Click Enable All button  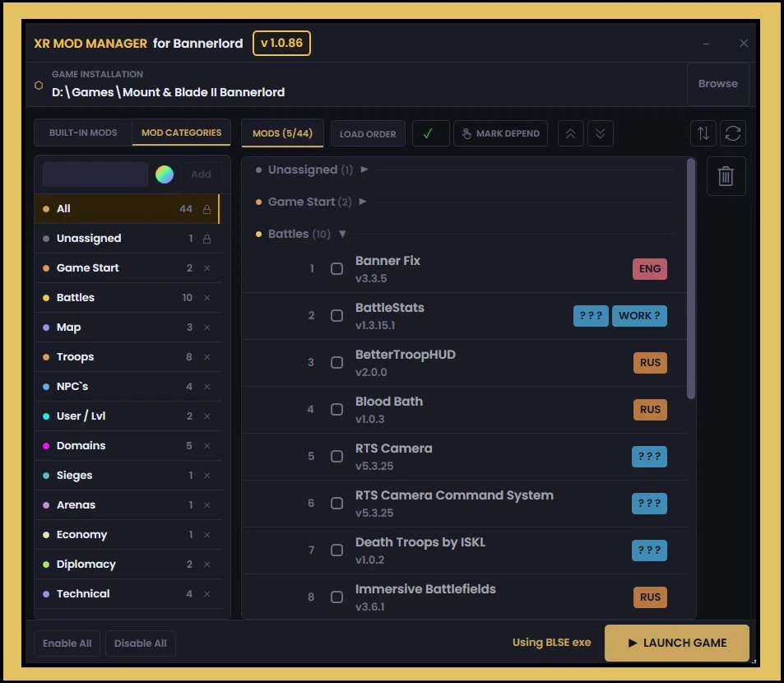tap(67, 644)
